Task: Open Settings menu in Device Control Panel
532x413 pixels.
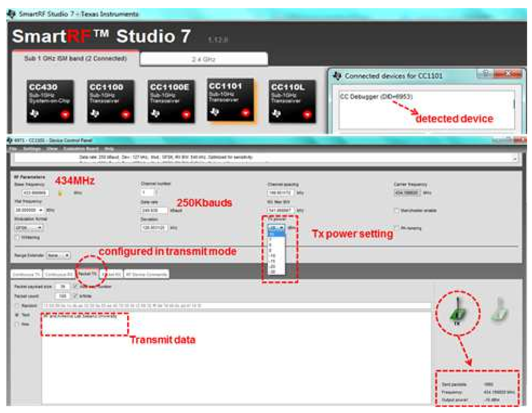Action: click(x=32, y=149)
